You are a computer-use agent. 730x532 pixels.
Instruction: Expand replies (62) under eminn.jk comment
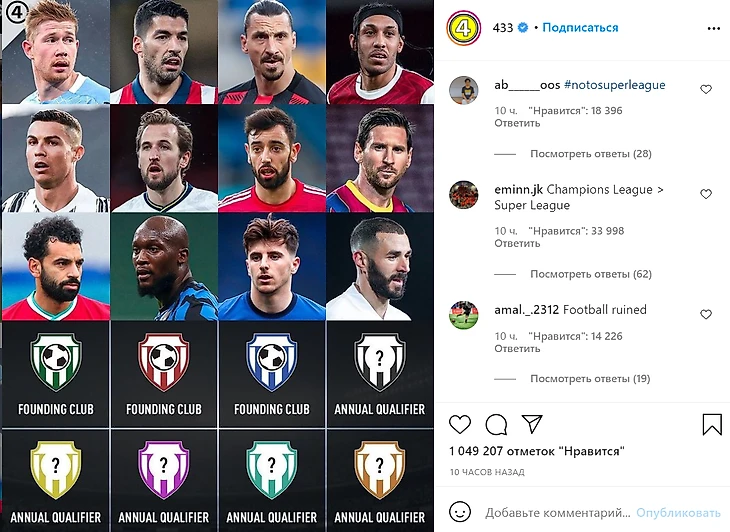point(591,274)
